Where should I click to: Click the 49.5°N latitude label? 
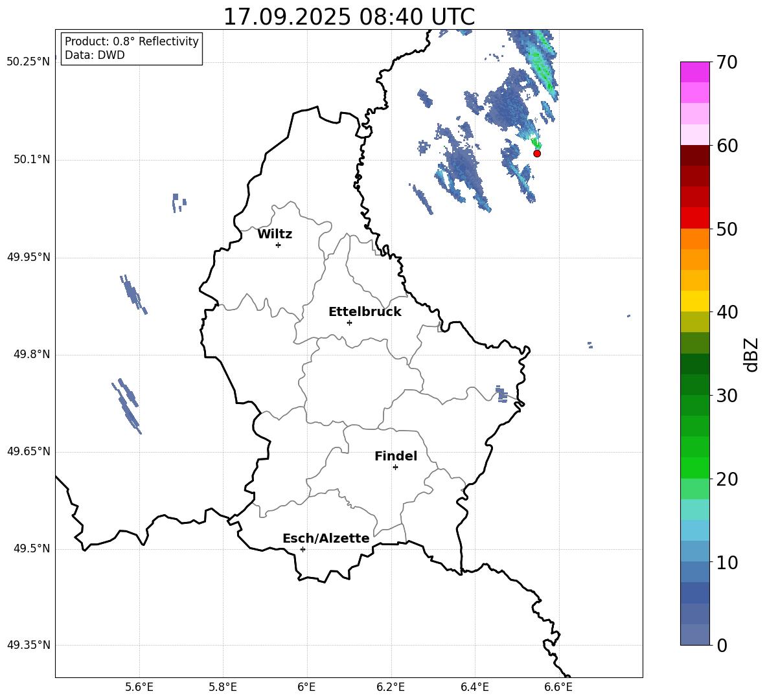[x=32, y=548]
